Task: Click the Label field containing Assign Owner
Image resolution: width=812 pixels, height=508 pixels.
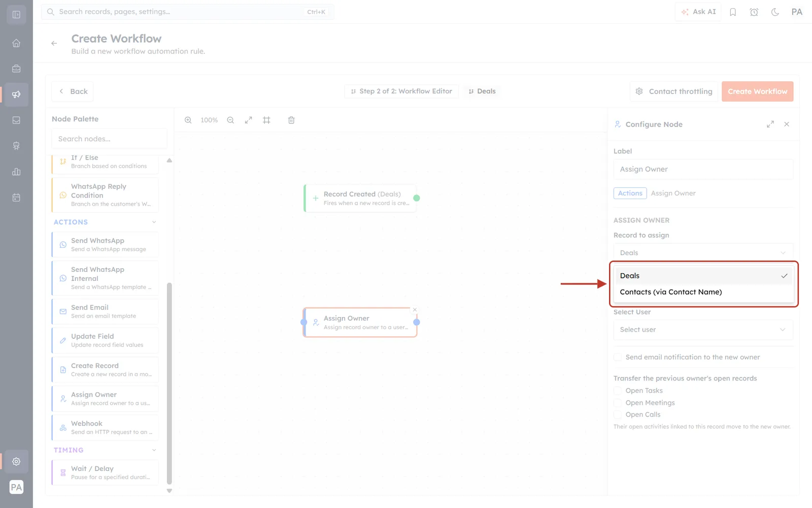Action: pyautogui.click(x=703, y=169)
